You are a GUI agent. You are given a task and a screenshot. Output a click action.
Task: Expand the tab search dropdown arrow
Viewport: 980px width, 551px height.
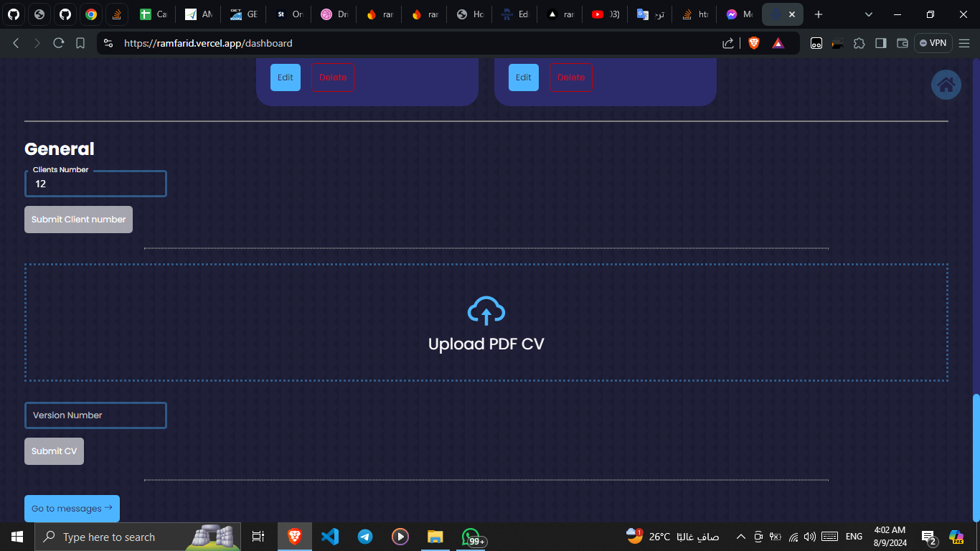[x=869, y=14]
